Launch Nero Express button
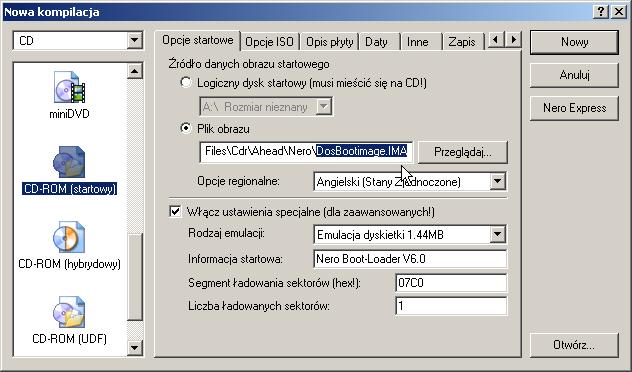The width and height of the screenshot is (632, 372). (x=574, y=108)
